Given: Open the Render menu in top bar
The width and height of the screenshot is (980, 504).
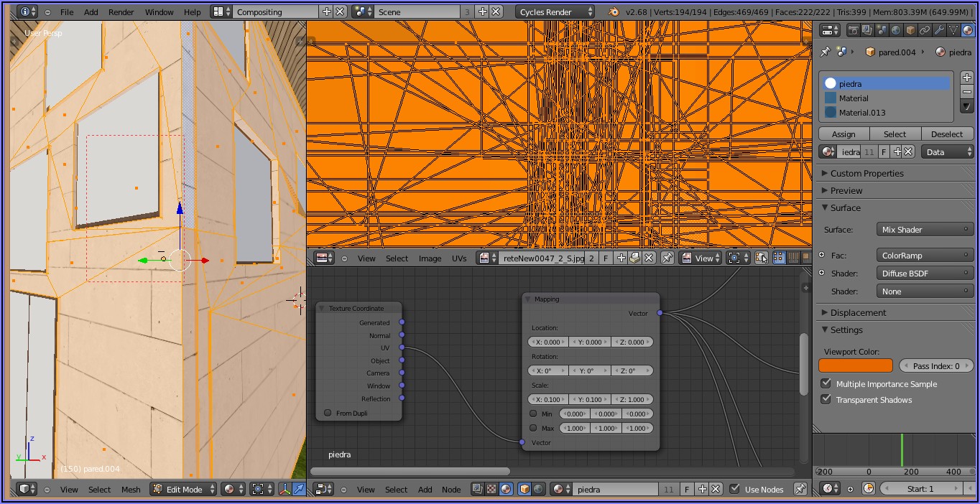Looking at the screenshot, I should [121, 12].
